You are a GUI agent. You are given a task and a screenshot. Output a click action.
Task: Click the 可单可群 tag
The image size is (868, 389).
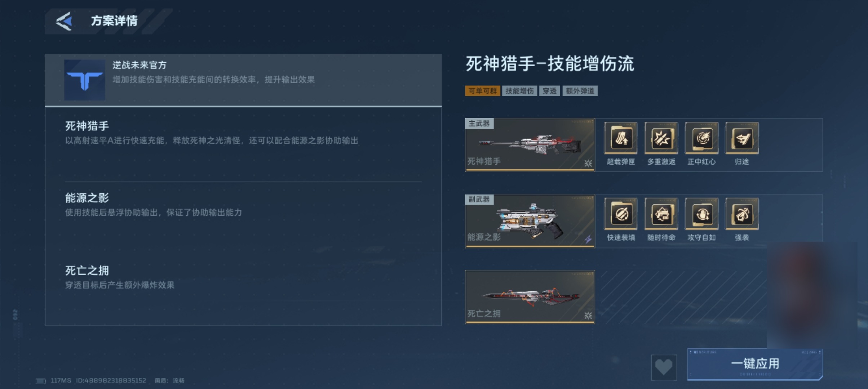click(482, 91)
